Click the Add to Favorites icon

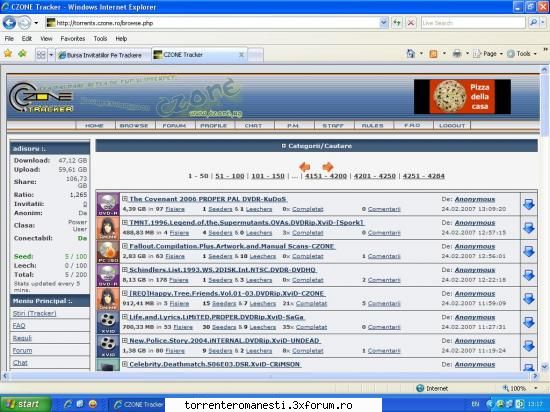point(22,54)
